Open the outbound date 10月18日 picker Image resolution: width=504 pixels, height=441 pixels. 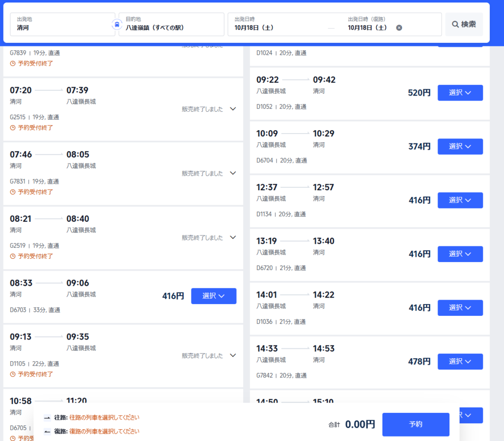click(276, 24)
